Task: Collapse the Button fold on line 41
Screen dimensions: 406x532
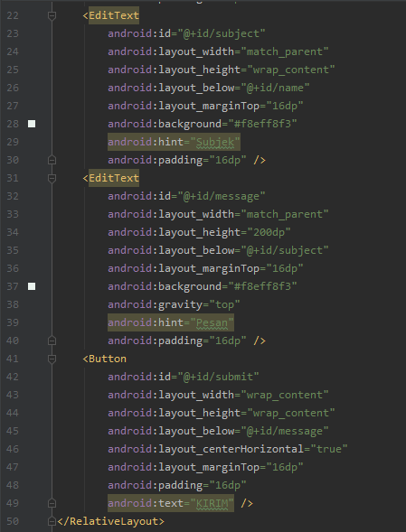Action: pos(52,359)
